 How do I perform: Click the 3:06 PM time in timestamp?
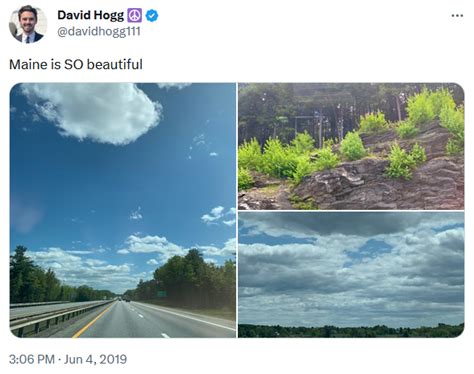[x=32, y=359]
